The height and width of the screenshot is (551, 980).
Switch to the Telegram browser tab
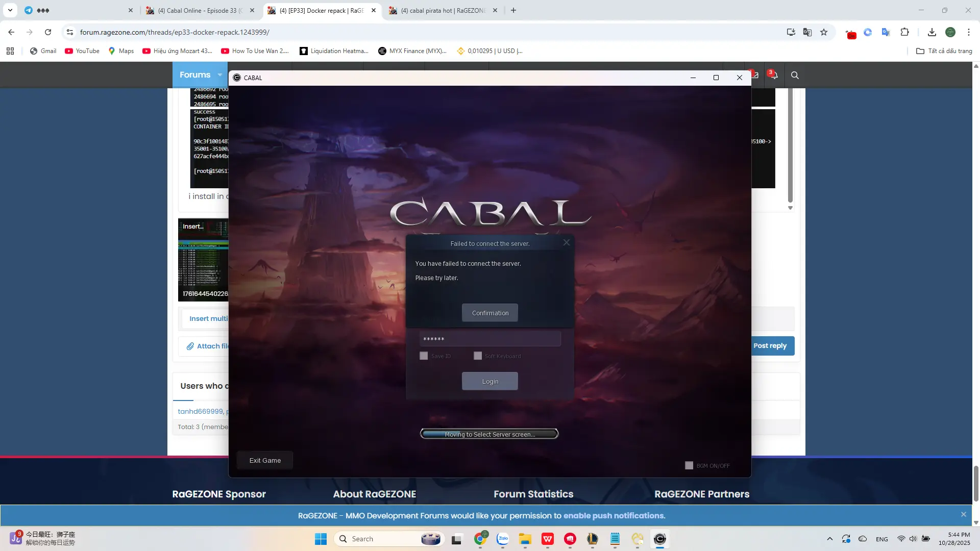[79, 10]
